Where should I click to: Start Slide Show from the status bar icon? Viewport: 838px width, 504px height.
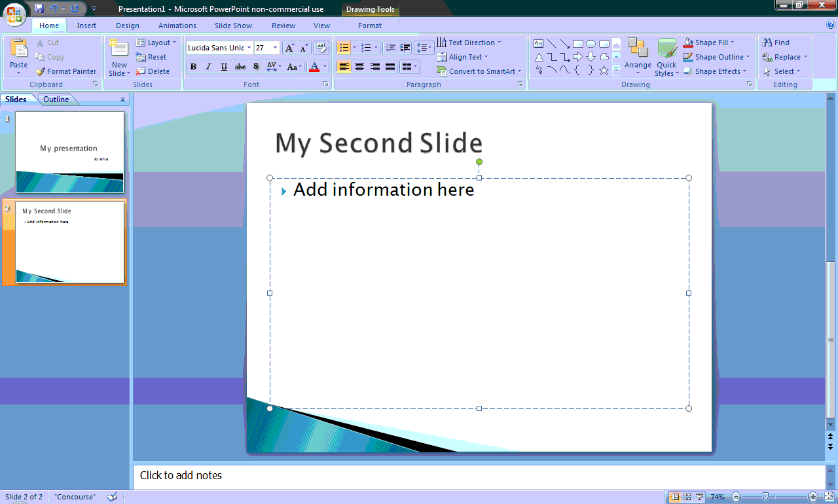(x=700, y=496)
